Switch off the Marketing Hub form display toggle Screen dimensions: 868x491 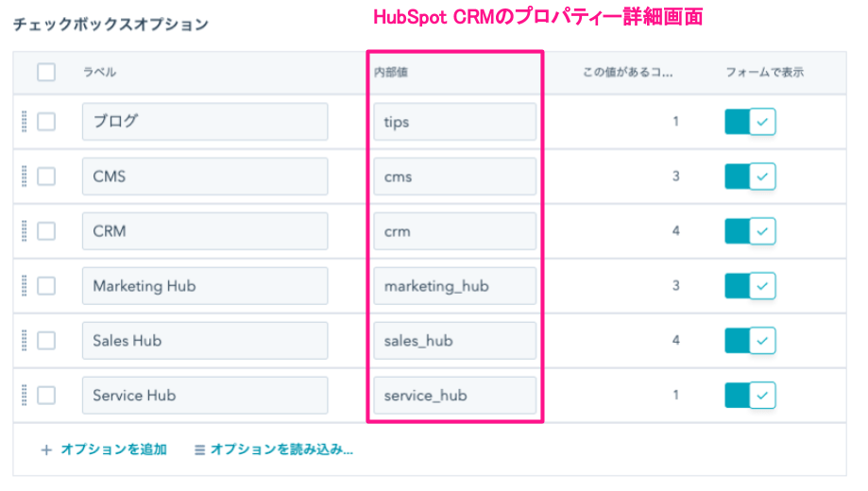click(x=750, y=286)
